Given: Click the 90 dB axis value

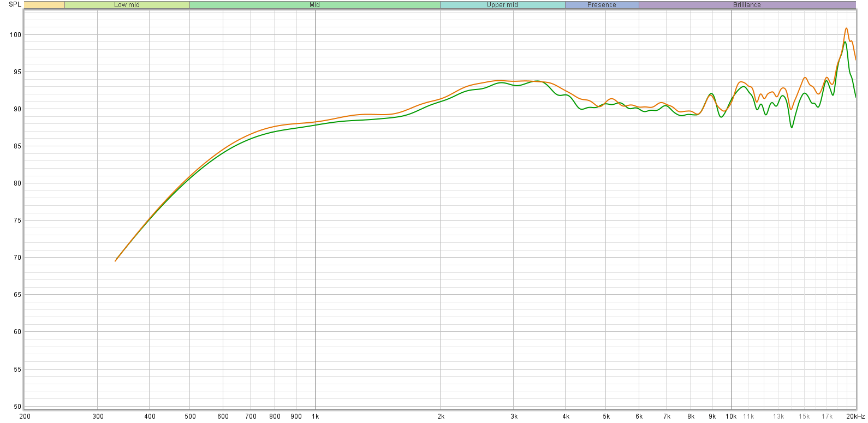Looking at the screenshot, I should tap(17, 109).
